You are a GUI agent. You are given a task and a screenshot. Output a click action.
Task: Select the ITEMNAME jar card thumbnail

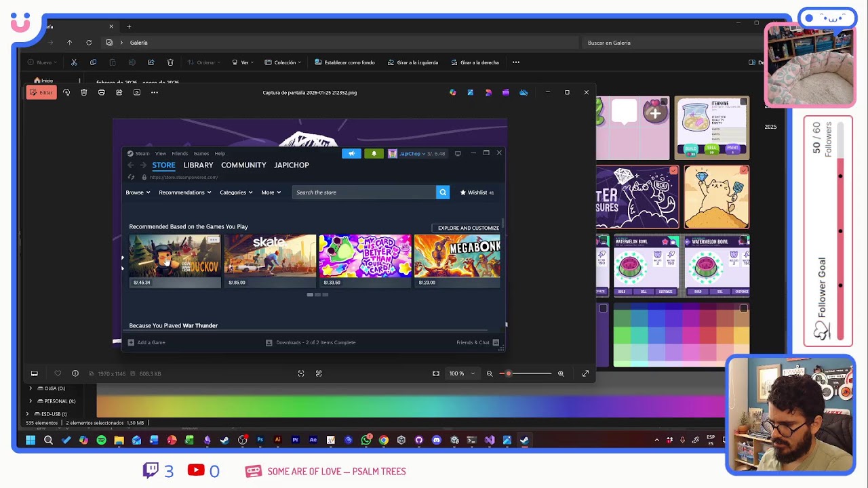point(712,128)
